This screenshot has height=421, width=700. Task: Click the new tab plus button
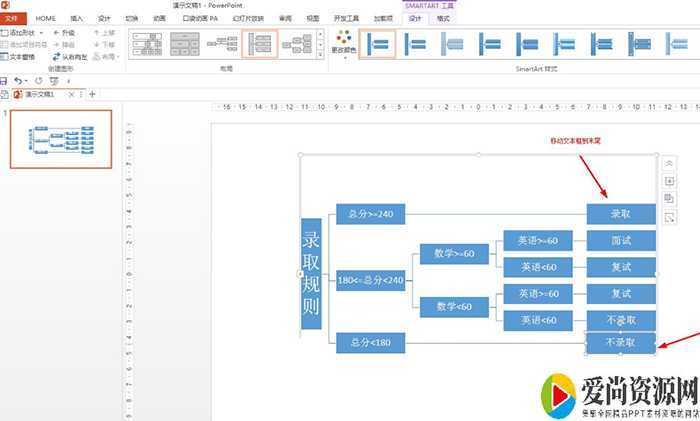coord(93,94)
